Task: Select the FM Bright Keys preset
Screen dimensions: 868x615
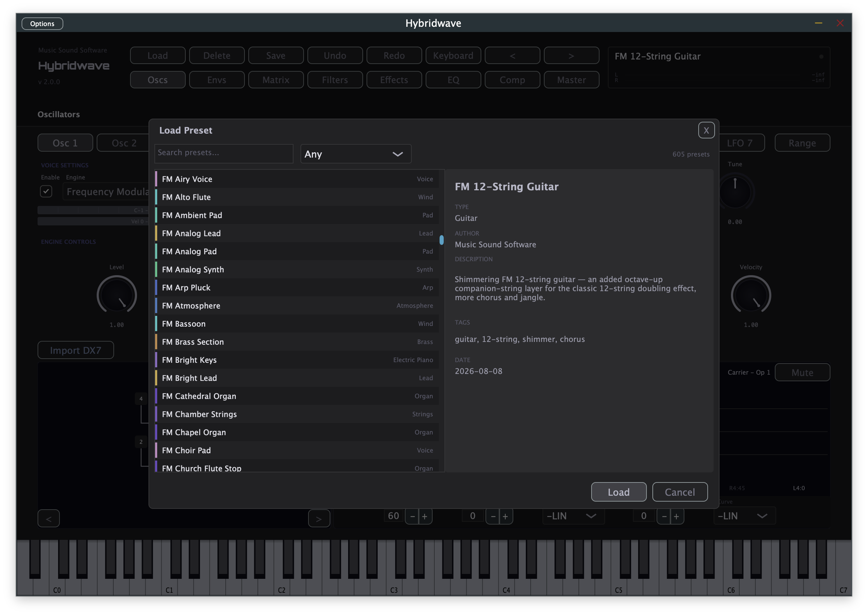Action: click(x=297, y=360)
